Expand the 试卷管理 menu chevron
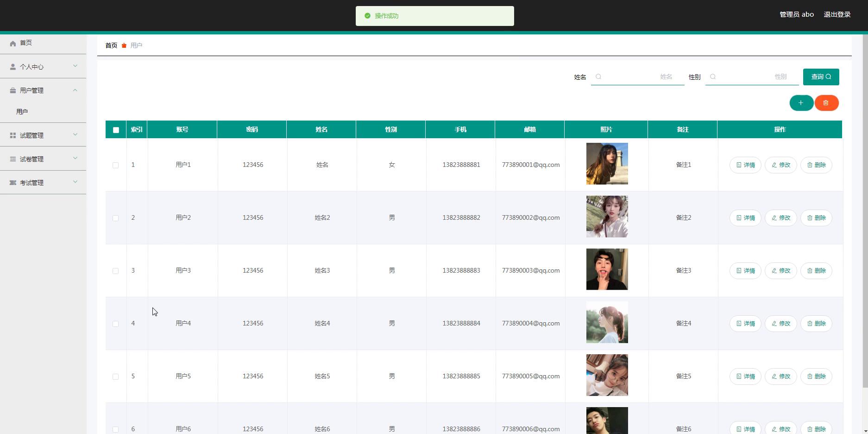 click(75, 159)
